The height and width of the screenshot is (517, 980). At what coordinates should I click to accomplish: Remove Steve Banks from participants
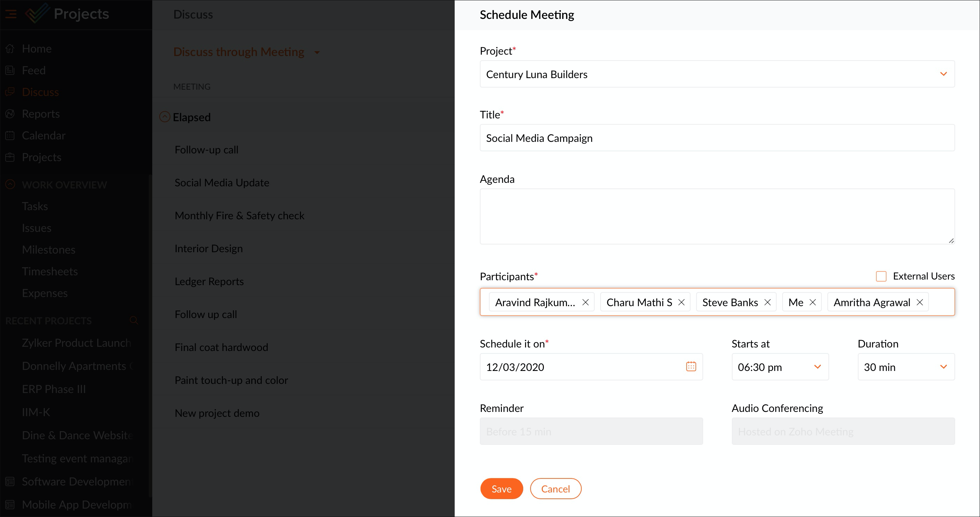[767, 302]
